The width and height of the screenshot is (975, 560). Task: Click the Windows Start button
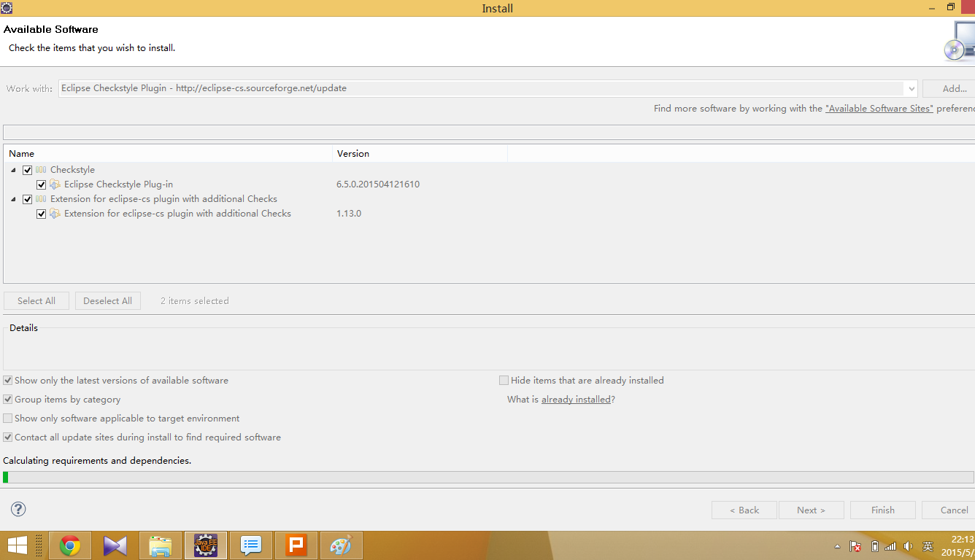pyautogui.click(x=18, y=545)
